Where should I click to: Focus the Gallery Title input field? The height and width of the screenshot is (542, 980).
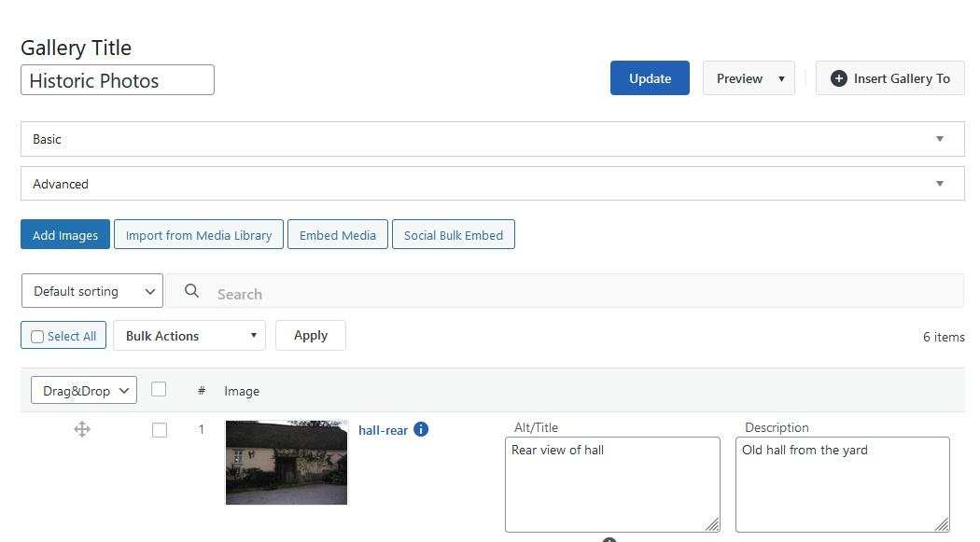[118, 80]
